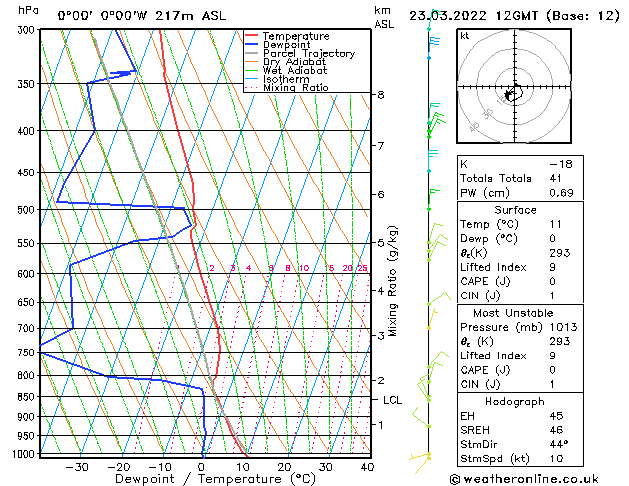Click the 40 temperature axis label

(x=367, y=467)
